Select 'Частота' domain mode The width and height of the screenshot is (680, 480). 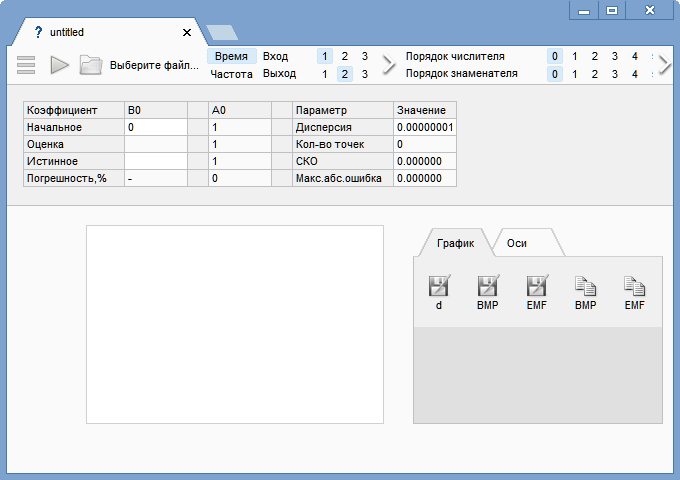coord(232,74)
